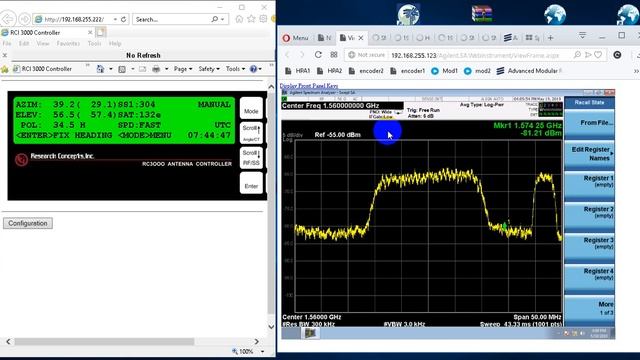Open the Opera Menu button
Image resolution: width=640 pixels, height=360 pixels.
pos(296,38)
